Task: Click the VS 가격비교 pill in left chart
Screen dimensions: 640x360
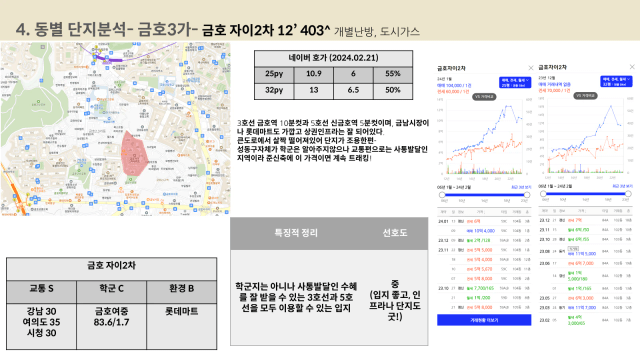Action: (484, 97)
